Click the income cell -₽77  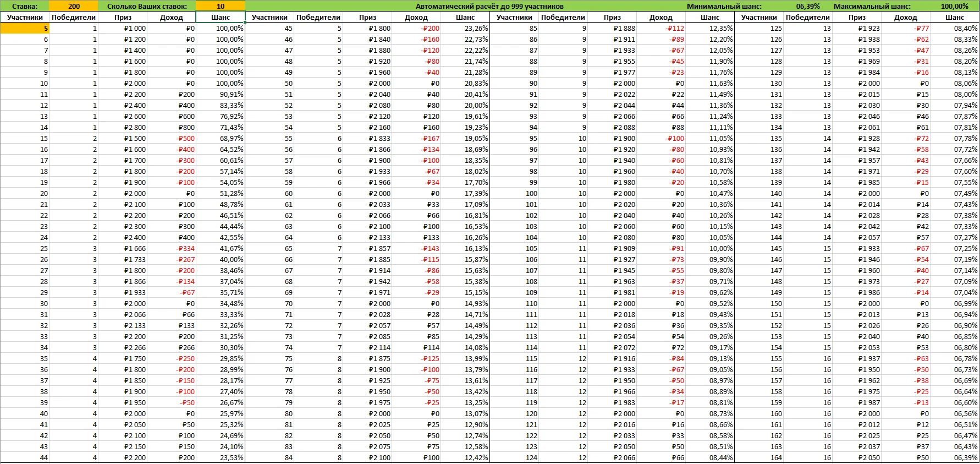pos(906,28)
